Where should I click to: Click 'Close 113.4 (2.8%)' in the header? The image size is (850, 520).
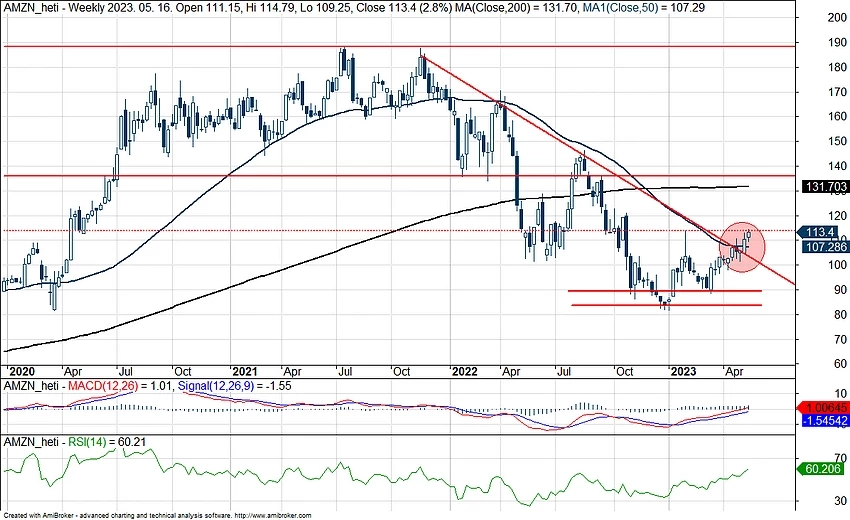tap(404, 8)
